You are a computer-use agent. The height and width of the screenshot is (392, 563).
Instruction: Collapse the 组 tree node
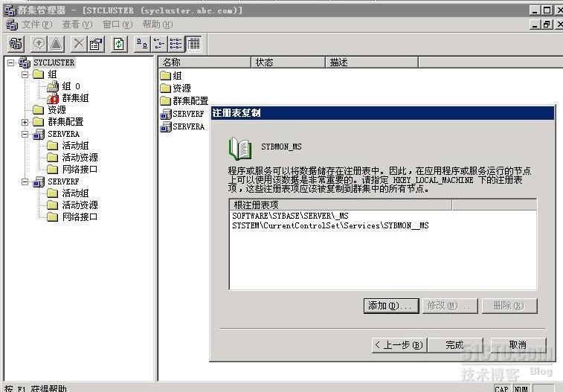point(25,74)
